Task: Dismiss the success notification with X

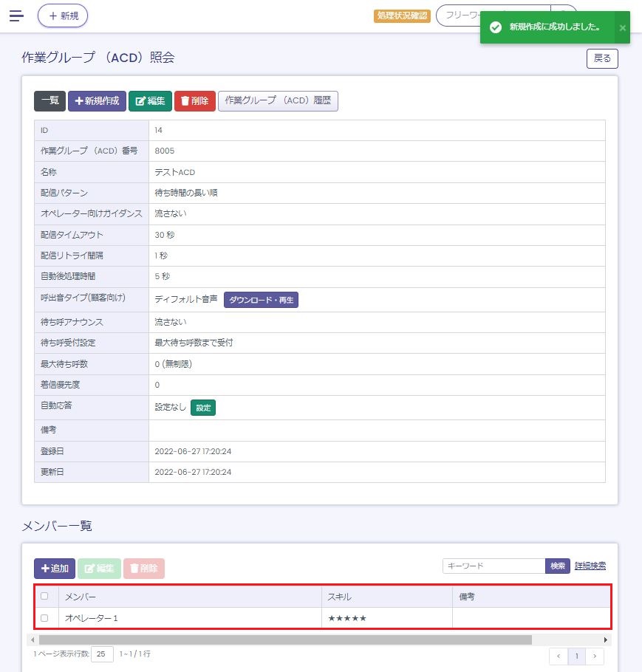Action: click(x=622, y=27)
